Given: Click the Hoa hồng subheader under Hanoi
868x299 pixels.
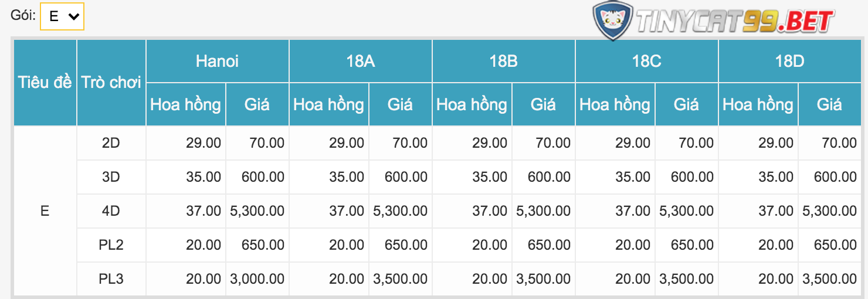Looking at the screenshot, I should (x=186, y=104).
